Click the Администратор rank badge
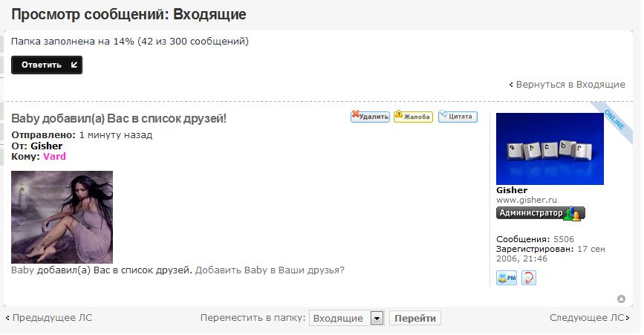 540,213
